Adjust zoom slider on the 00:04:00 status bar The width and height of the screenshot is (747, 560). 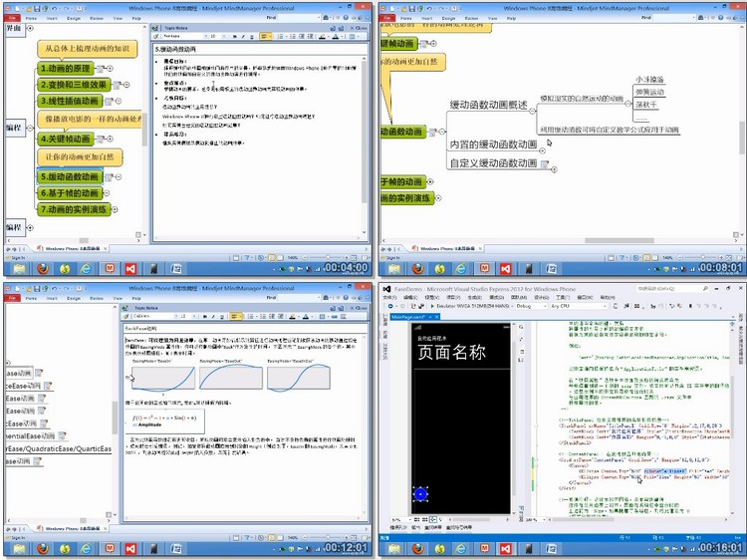[328, 257]
